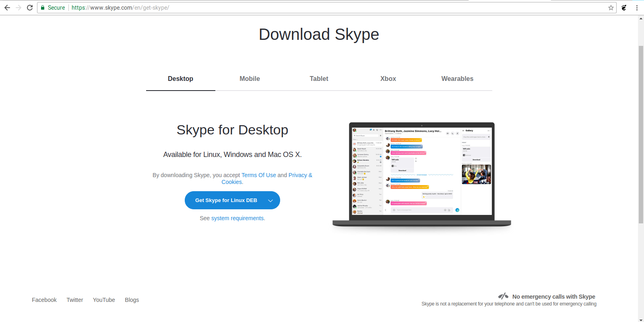Open the Facebook footer link
644x322 pixels.
click(x=44, y=300)
